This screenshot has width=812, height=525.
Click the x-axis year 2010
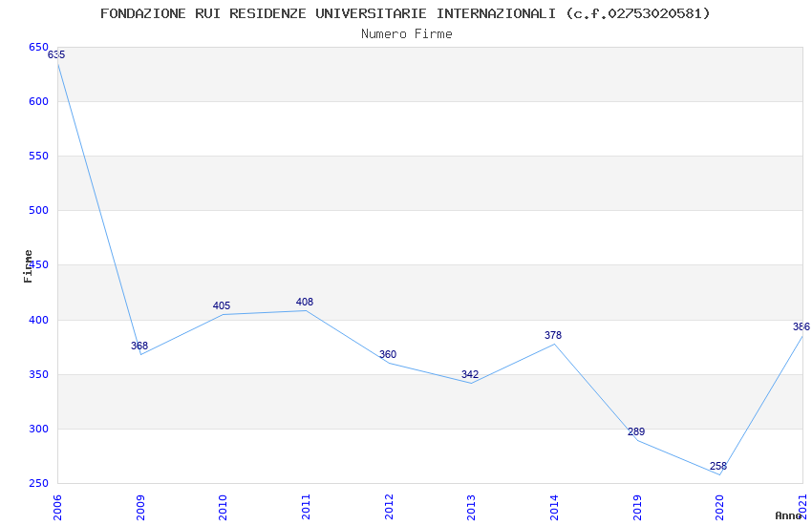[x=224, y=508]
